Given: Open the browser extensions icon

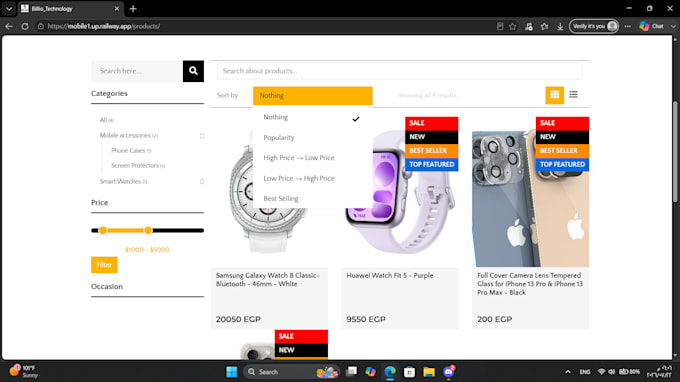Looking at the screenshot, I should [529, 26].
